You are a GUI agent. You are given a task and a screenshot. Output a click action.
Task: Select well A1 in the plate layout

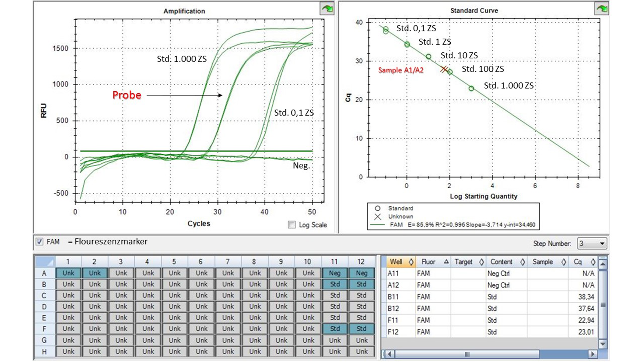pyautogui.click(x=68, y=273)
